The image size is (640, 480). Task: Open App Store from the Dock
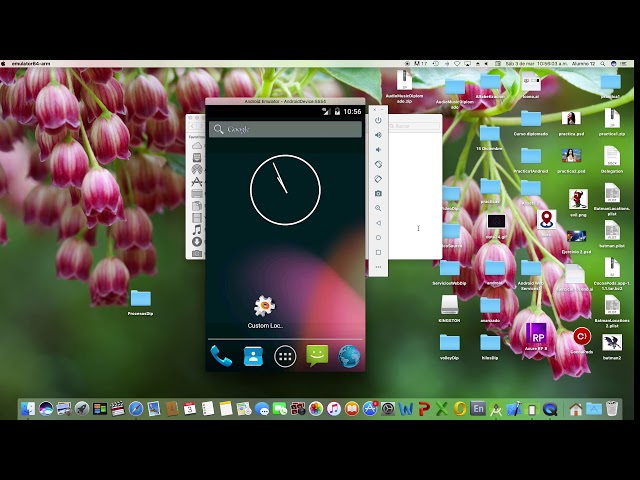tap(370, 409)
